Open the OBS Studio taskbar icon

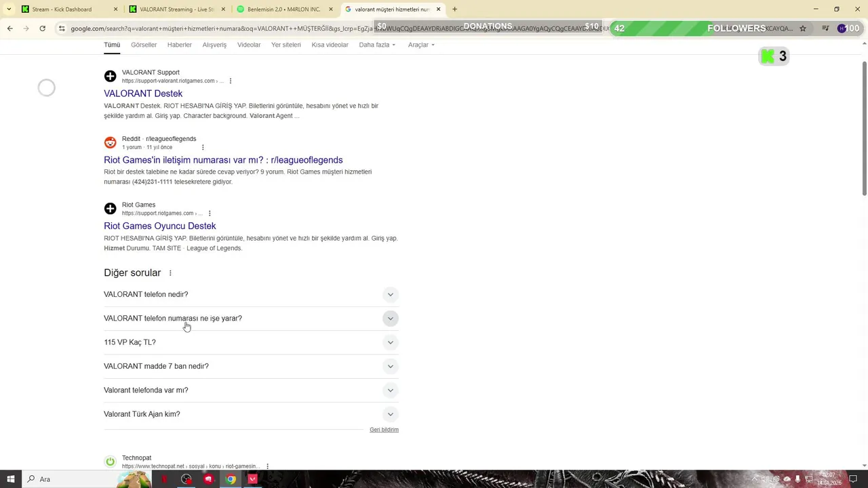pos(186,479)
